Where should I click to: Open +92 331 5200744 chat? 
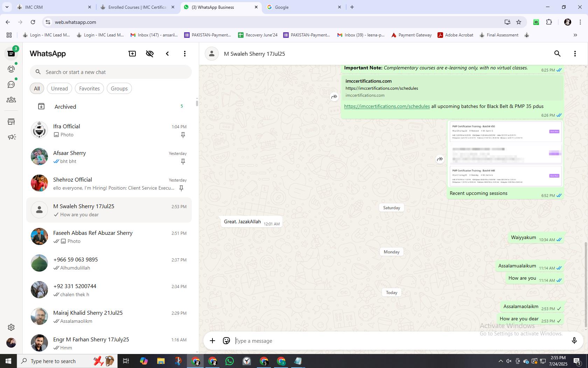109,290
